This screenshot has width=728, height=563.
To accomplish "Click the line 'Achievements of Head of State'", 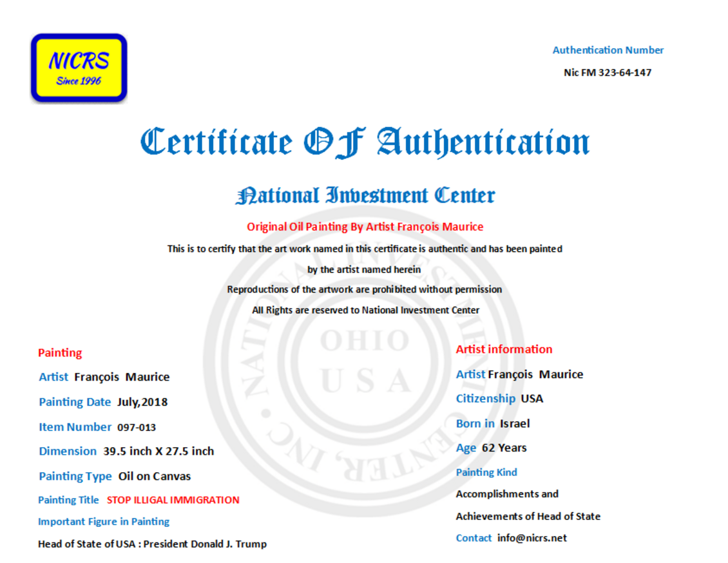I will click(x=528, y=516).
